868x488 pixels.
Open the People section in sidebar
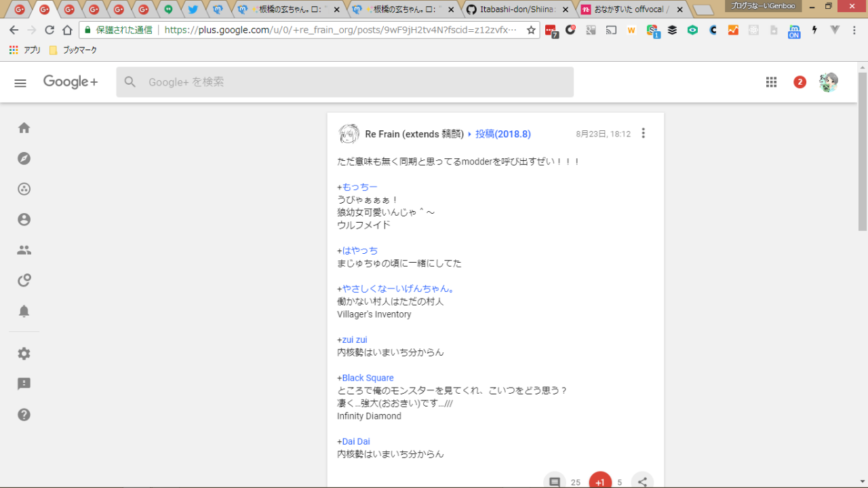pos(24,250)
